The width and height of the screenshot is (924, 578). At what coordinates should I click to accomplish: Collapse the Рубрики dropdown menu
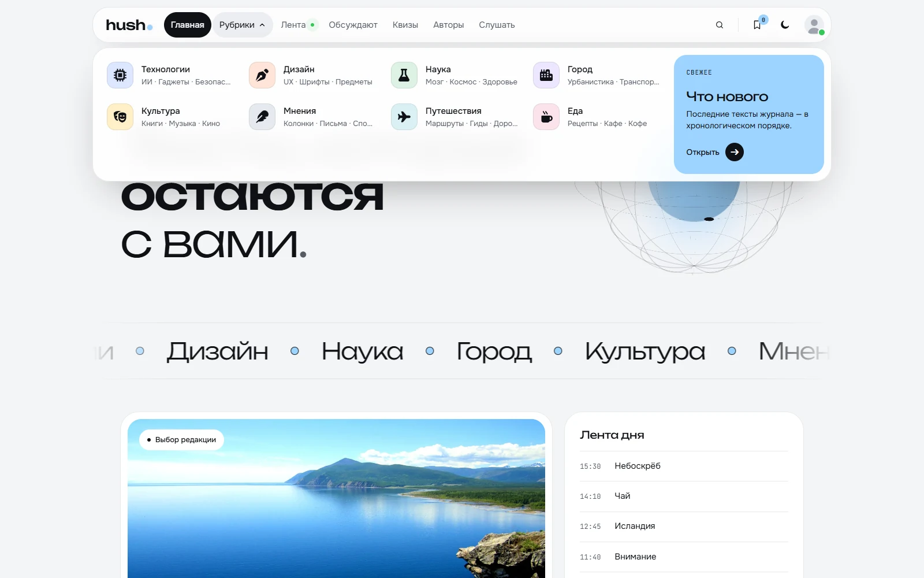click(x=243, y=25)
